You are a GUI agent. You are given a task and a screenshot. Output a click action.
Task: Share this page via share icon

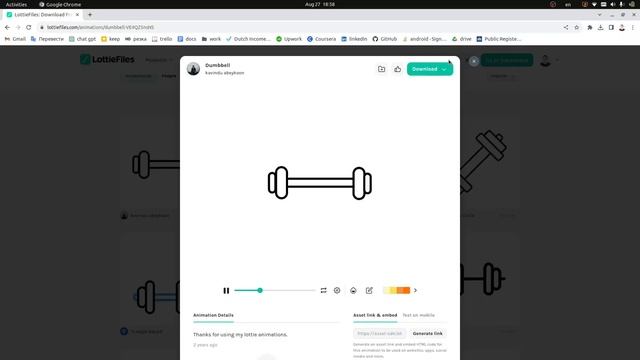click(x=566, y=27)
